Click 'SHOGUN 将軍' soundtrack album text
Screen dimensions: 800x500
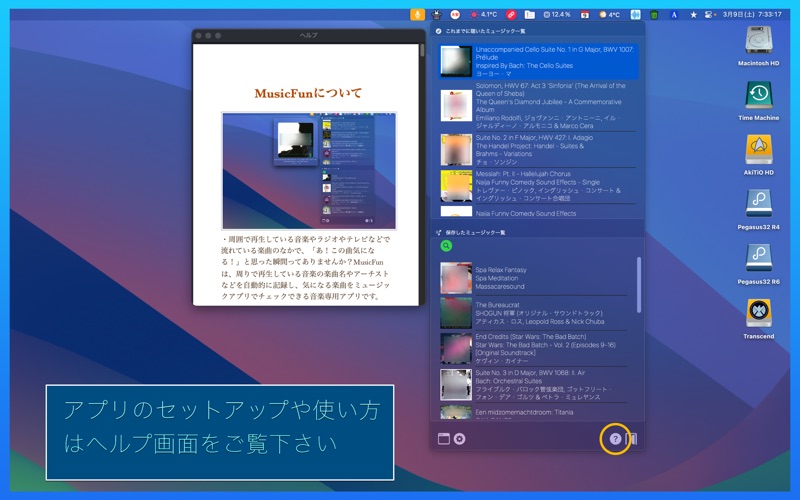539,313
